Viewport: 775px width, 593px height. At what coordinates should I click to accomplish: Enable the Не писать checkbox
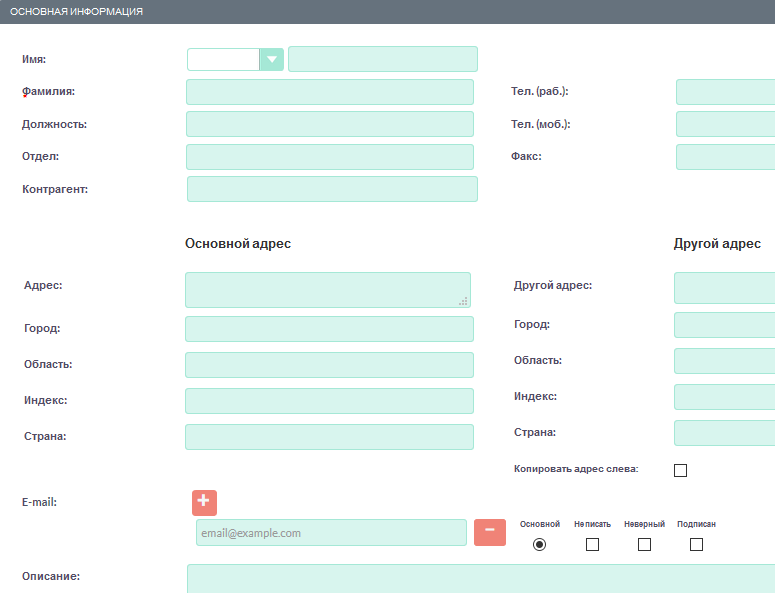(x=592, y=544)
